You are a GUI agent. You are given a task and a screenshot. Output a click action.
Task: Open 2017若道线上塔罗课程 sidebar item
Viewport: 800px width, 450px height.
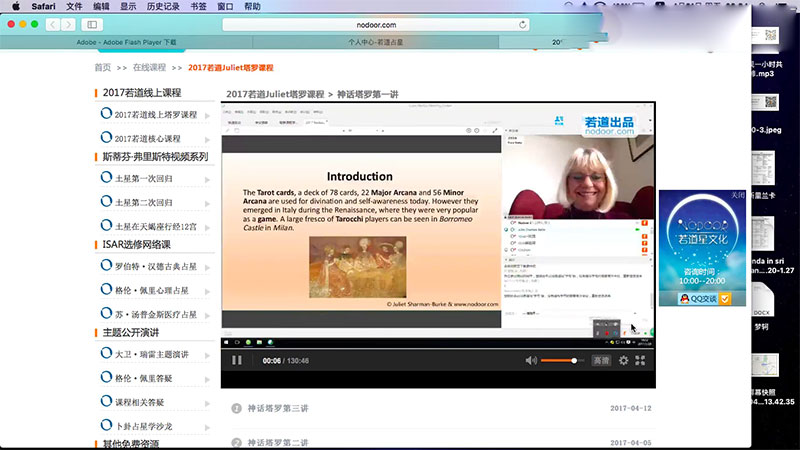156,115
